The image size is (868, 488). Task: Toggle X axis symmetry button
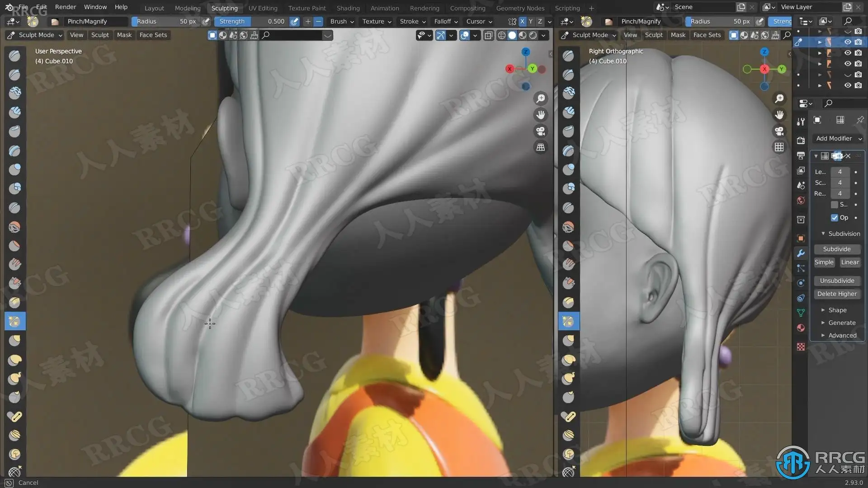click(x=522, y=21)
